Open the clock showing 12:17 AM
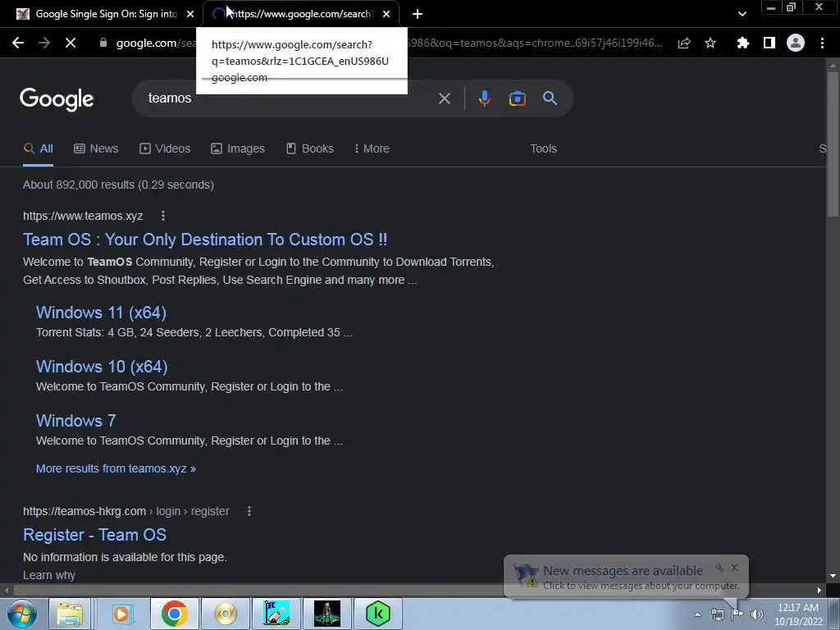 click(797, 614)
